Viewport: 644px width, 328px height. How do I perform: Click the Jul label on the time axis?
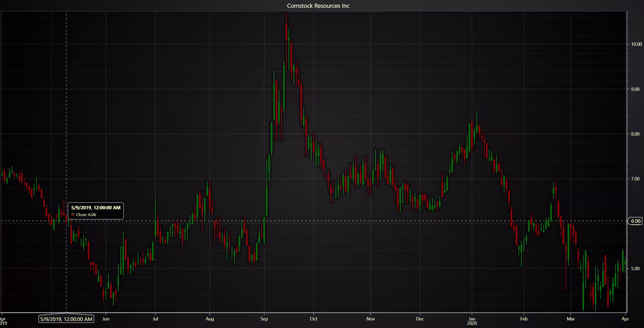pos(155,319)
